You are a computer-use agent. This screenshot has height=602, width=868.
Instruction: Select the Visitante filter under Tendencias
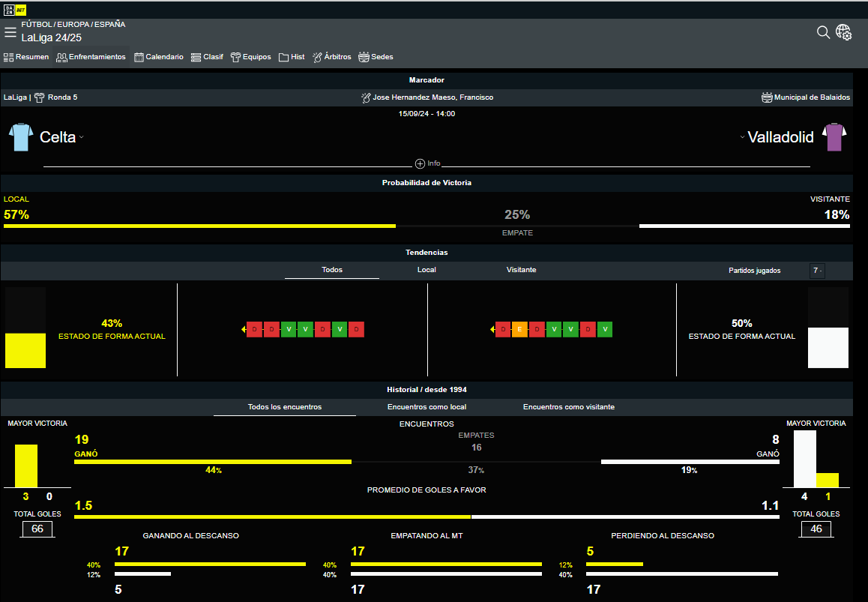521,270
